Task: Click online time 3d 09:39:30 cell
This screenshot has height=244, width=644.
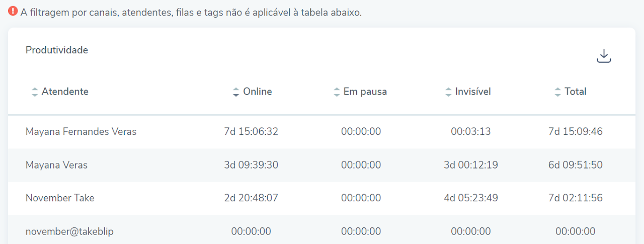Action: tap(251, 165)
